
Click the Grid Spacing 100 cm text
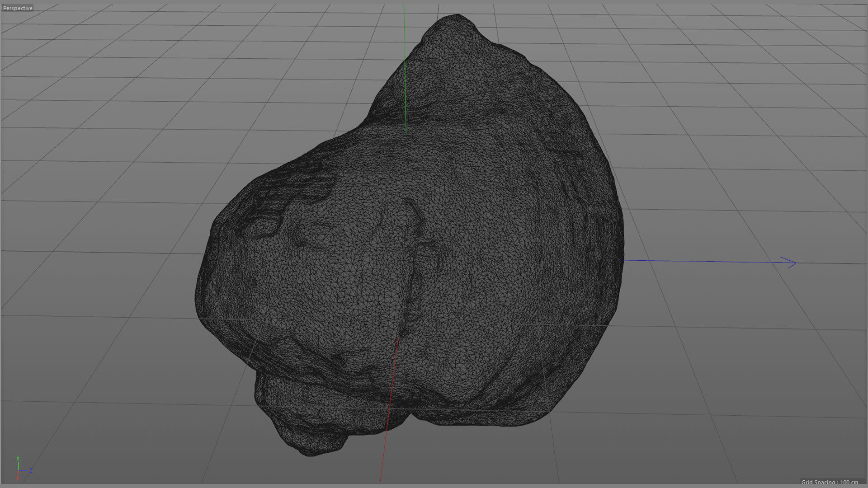830,482
